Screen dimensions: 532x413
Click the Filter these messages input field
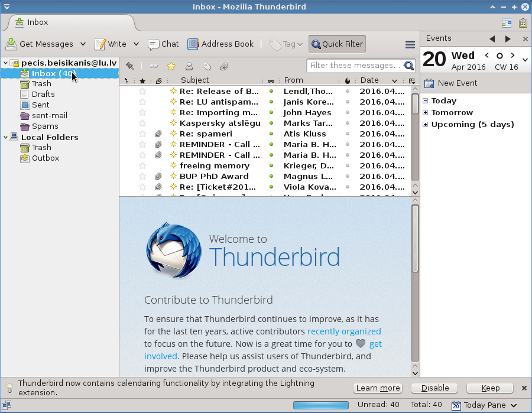pyautogui.click(x=356, y=66)
